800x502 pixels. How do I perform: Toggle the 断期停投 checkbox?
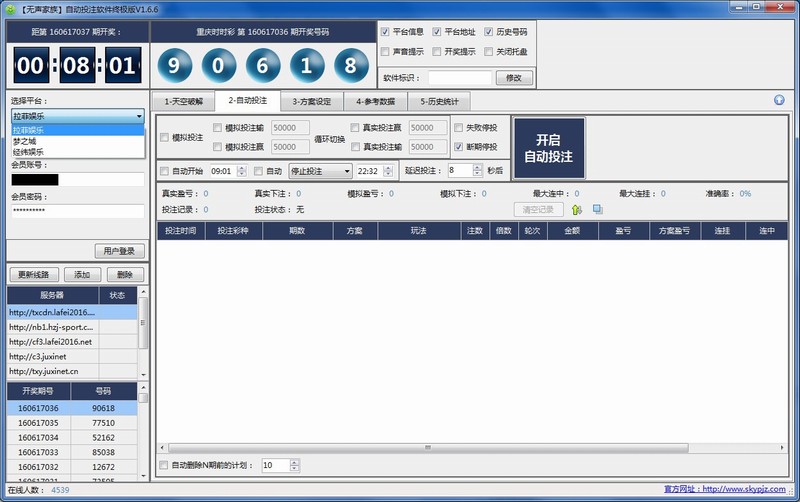pos(459,147)
